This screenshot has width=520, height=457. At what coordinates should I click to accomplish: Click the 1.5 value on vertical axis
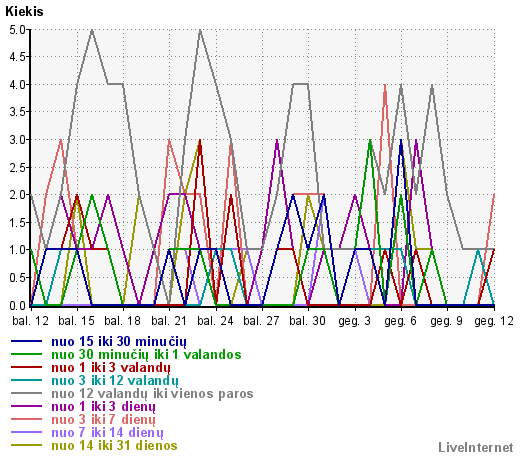(17, 223)
